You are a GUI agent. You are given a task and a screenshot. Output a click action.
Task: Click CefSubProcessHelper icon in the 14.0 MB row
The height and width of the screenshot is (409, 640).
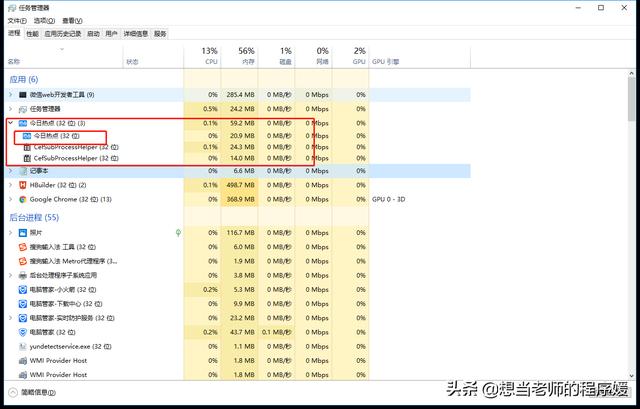point(27,158)
